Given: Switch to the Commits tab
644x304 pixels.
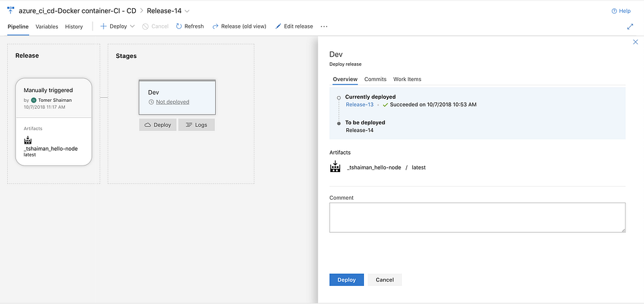Looking at the screenshot, I should pos(375,79).
